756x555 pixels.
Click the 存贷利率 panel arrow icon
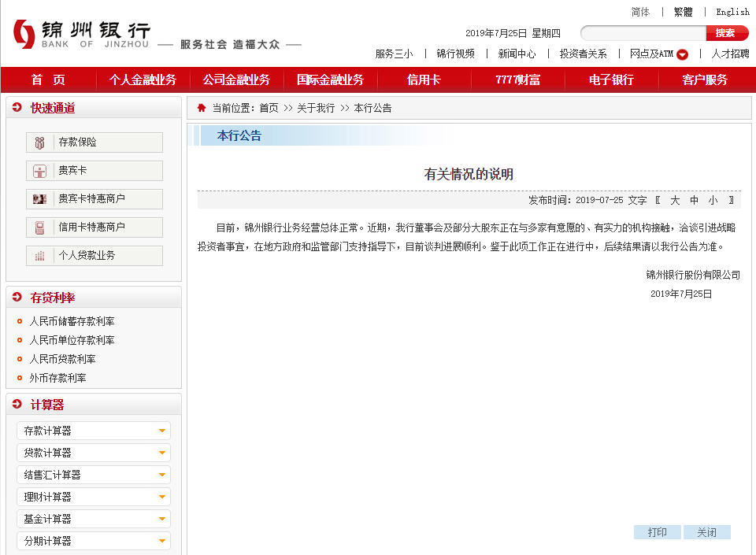(x=16, y=297)
